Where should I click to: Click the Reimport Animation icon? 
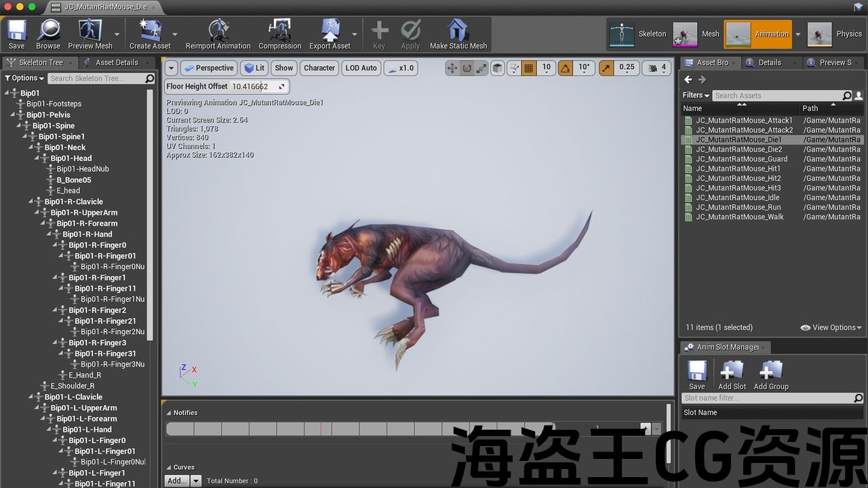[218, 34]
